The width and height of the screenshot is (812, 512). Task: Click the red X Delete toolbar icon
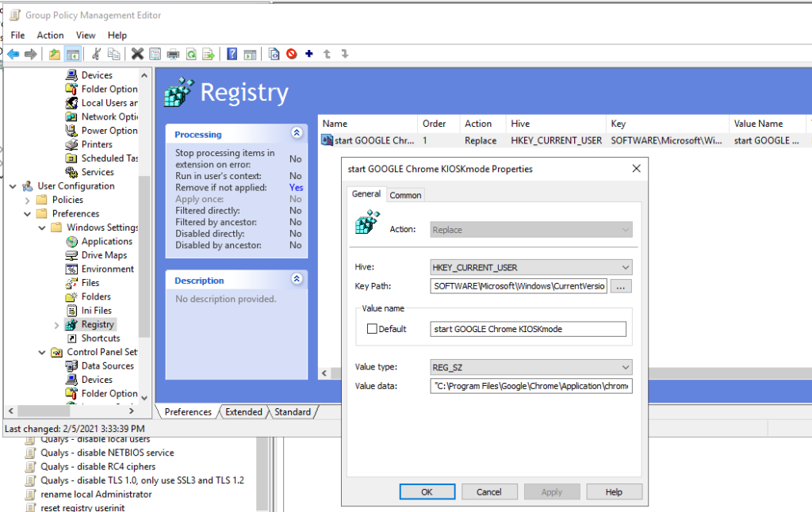pyautogui.click(x=137, y=54)
